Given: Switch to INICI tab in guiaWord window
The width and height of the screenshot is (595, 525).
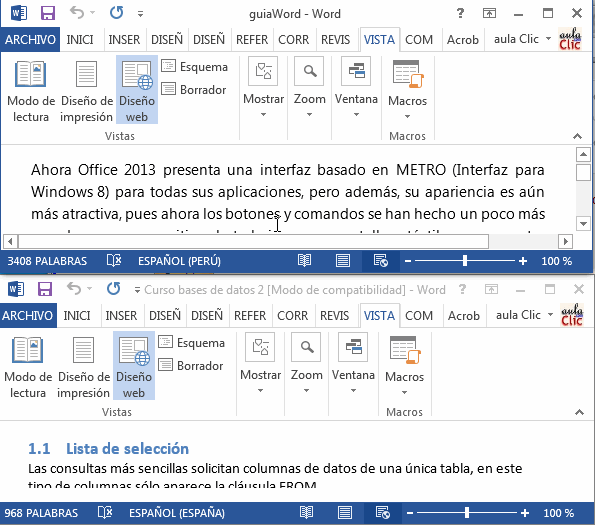Looking at the screenshot, I should pos(80,39).
